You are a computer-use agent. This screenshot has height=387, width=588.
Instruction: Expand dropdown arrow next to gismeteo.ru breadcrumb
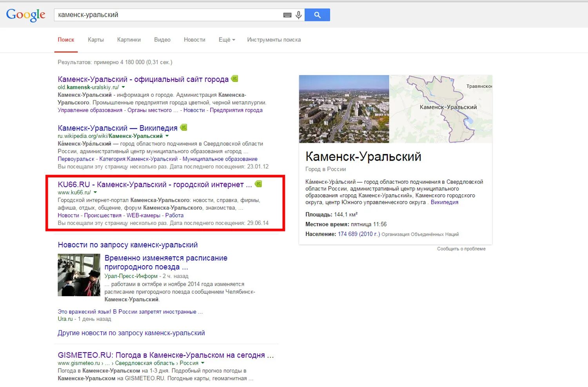point(203,363)
